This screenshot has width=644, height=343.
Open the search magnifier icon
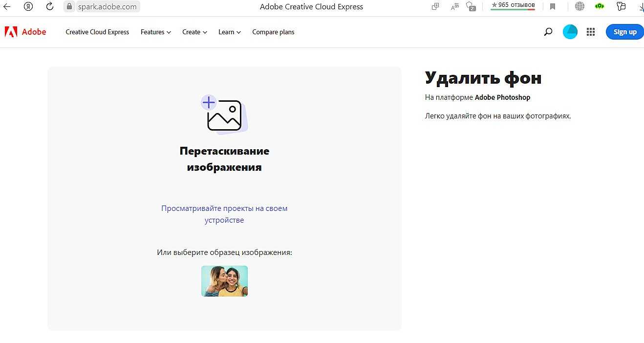pyautogui.click(x=548, y=32)
